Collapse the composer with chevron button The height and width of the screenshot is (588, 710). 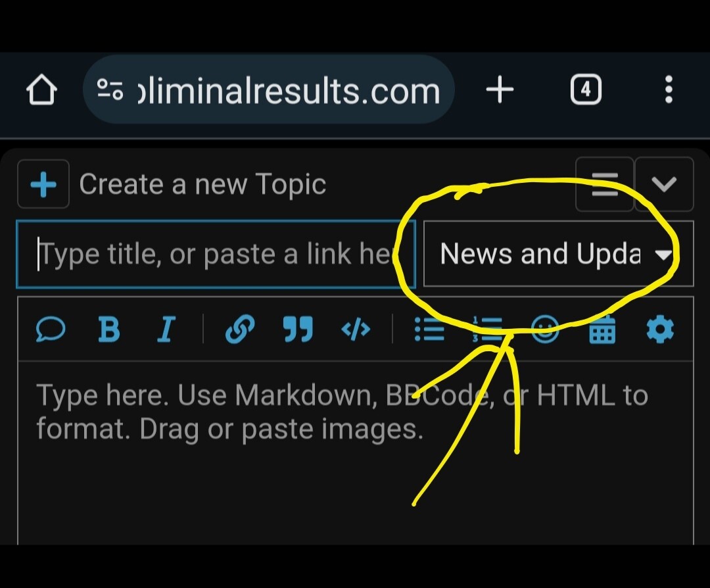(664, 184)
